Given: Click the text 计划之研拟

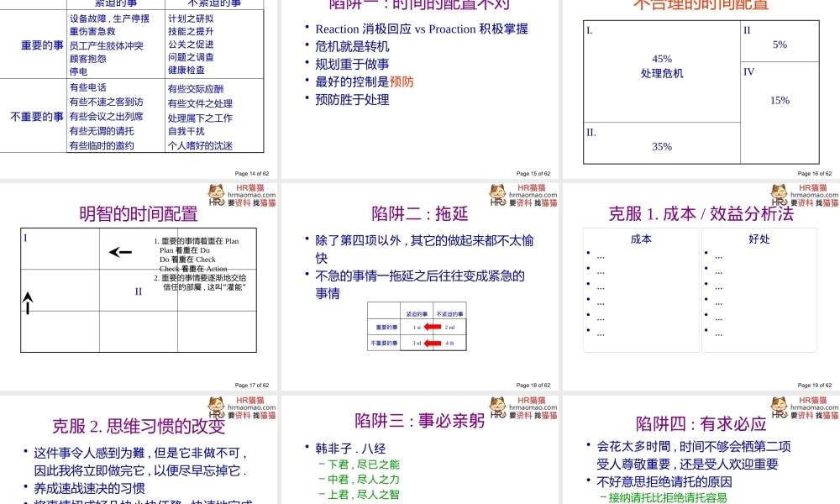Looking at the screenshot, I should point(191,18).
